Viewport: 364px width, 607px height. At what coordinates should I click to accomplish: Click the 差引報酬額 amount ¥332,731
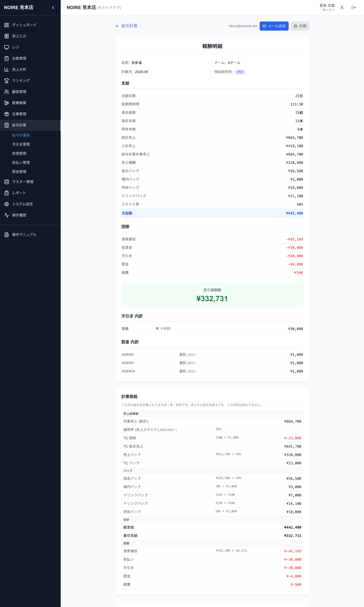212,299
